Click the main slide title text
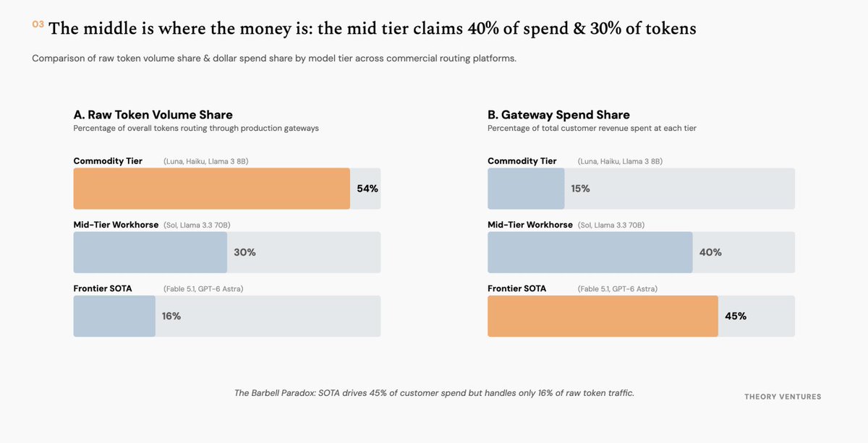 click(373, 28)
